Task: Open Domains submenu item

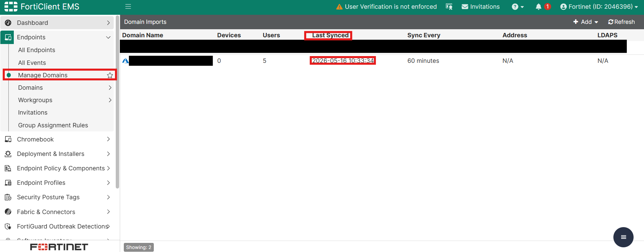Action: pyautogui.click(x=31, y=88)
